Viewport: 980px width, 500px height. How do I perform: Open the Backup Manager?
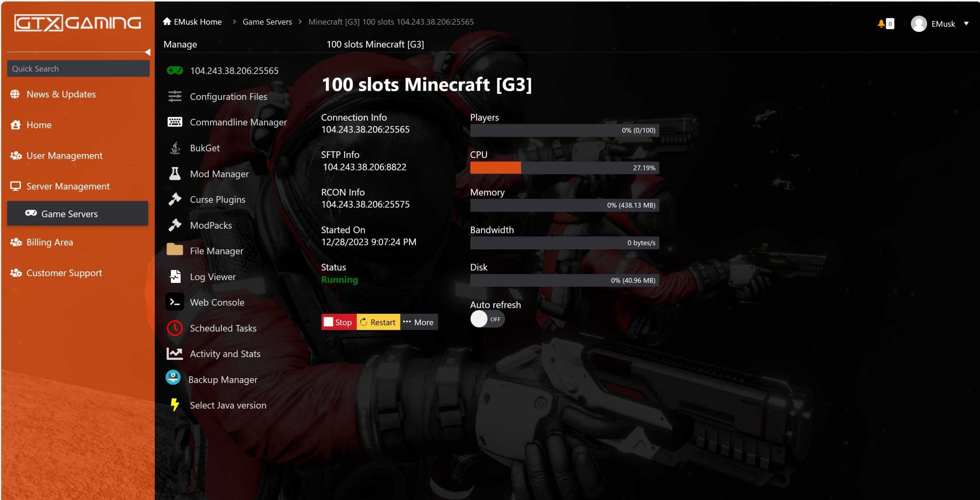tap(223, 379)
